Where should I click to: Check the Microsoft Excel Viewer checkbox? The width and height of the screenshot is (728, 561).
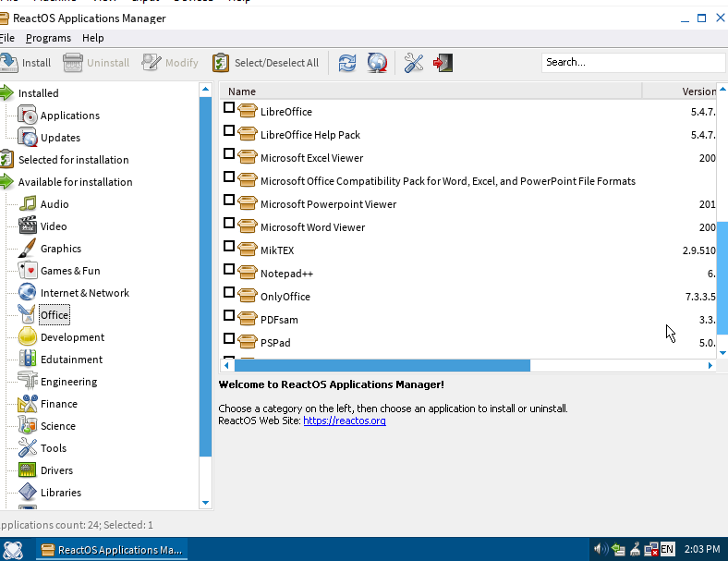coord(229,153)
